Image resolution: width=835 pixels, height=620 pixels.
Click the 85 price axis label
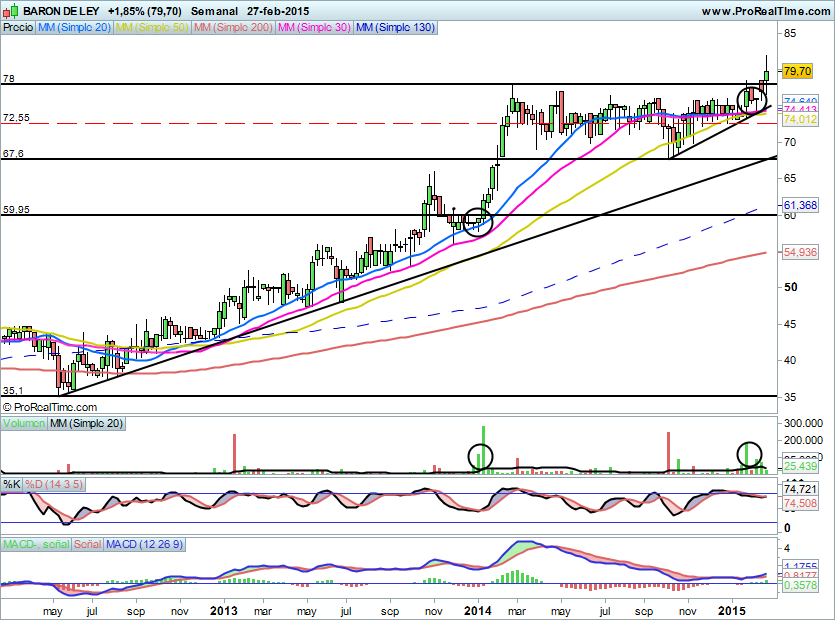(x=790, y=34)
